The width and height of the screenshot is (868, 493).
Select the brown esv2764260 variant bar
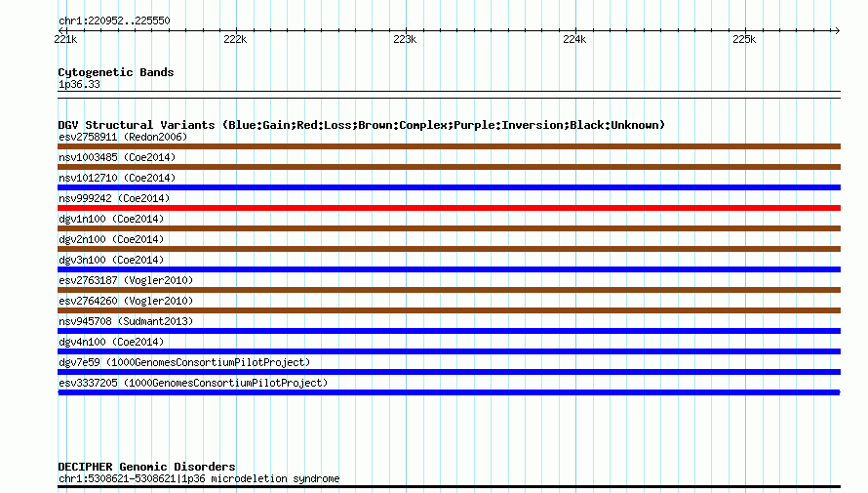pos(449,310)
